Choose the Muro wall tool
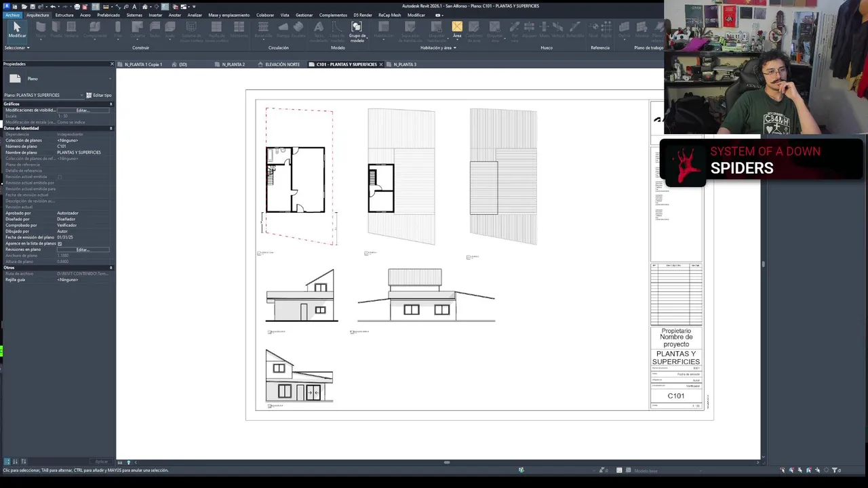Viewport: 868px width, 488px height. coord(41,30)
